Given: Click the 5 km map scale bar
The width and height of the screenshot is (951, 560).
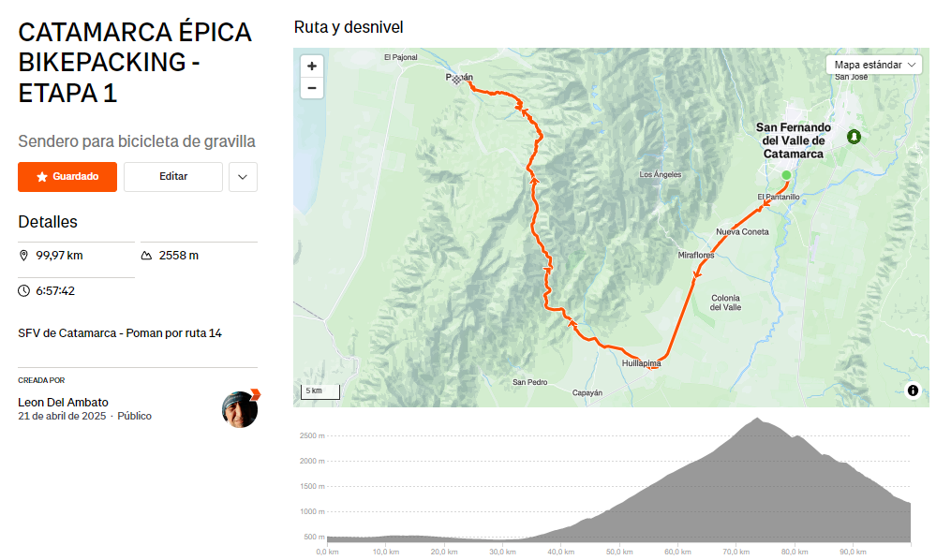Looking at the screenshot, I should 320,391.
